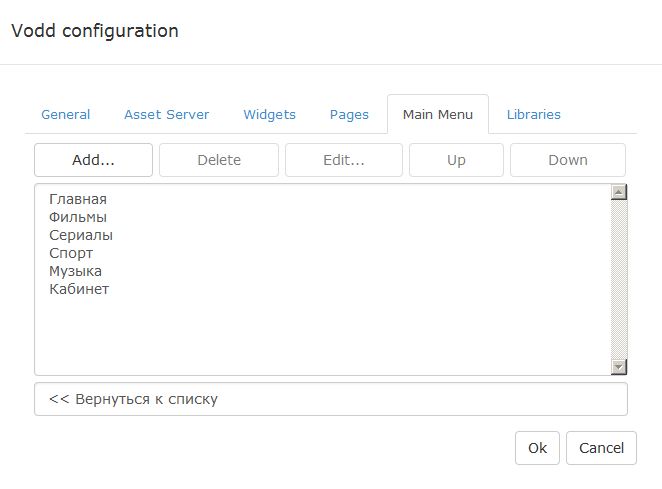The height and width of the screenshot is (489, 662).
Task: Click the scrollbar down arrow
Action: 619,367
